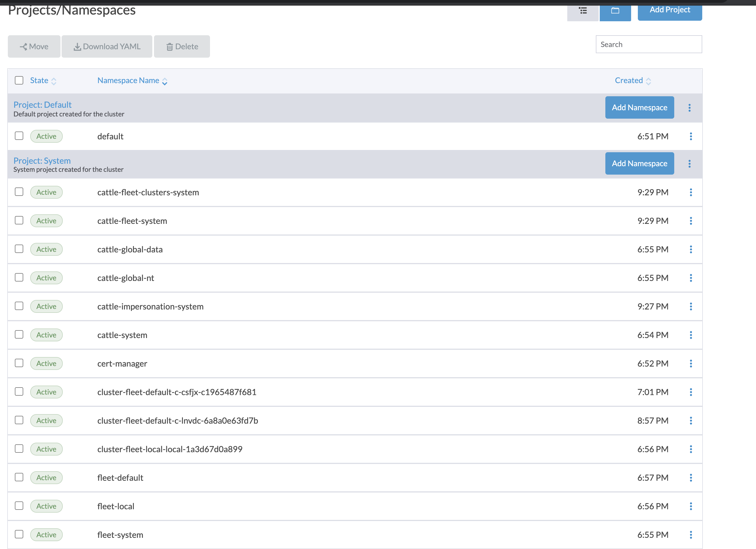The width and height of the screenshot is (756, 549).
Task: Switch to grouped-by-project view
Action: coord(615,11)
